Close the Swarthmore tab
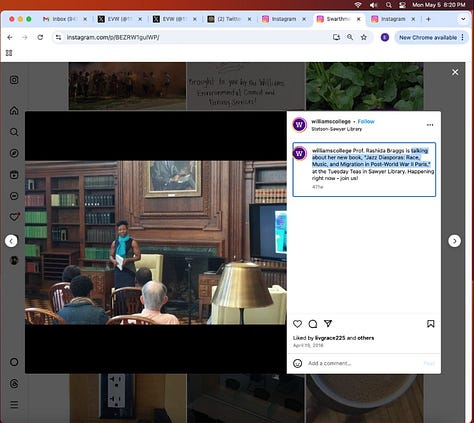474x423 pixels. (359, 19)
